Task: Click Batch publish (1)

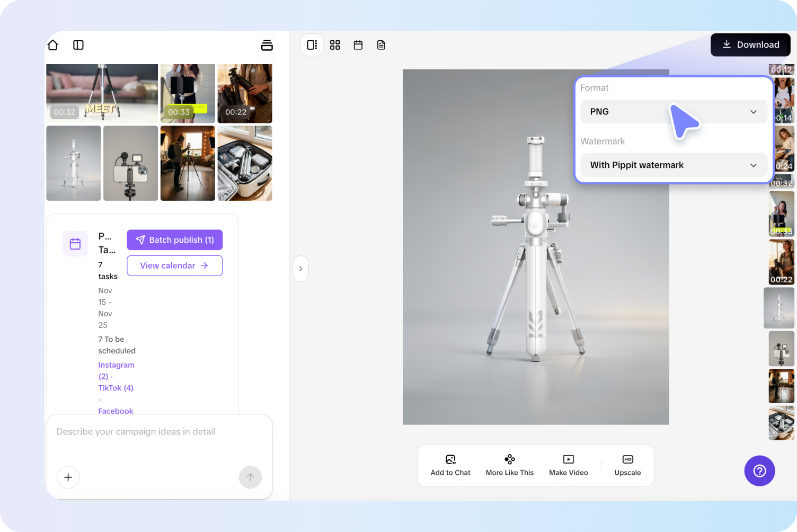Action: point(174,240)
